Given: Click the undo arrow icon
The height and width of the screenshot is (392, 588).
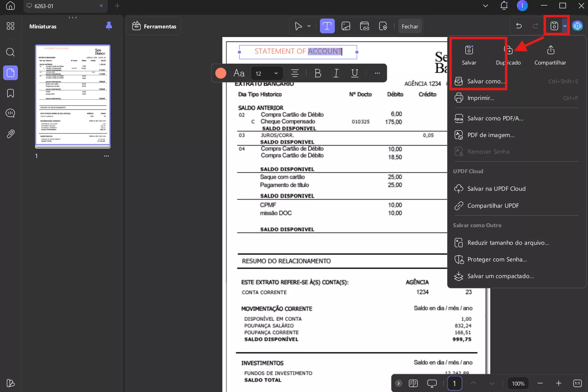Looking at the screenshot, I should pyautogui.click(x=519, y=26).
